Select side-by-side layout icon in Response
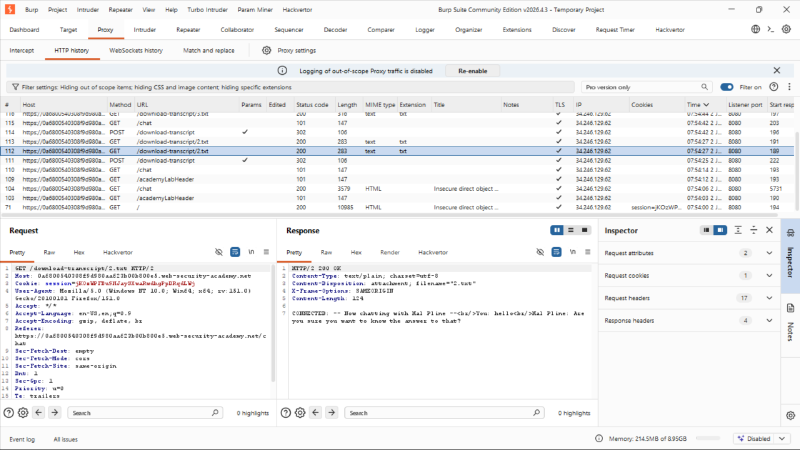 (x=557, y=230)
